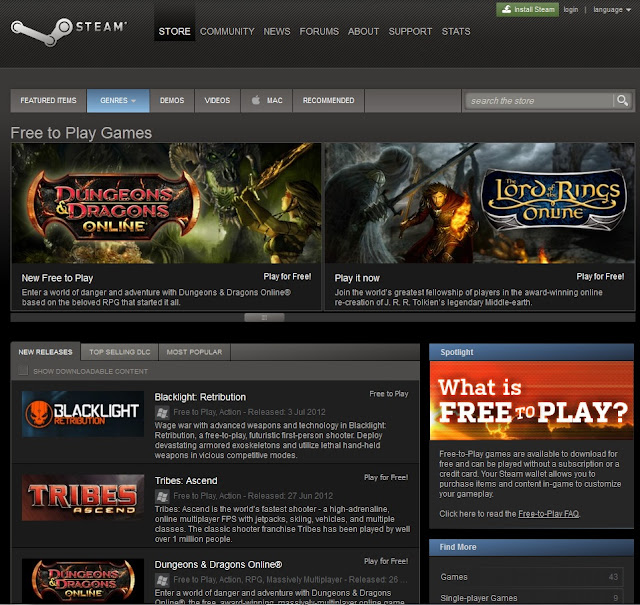
Task: Open the Forums page
Action: click(319, 31)
